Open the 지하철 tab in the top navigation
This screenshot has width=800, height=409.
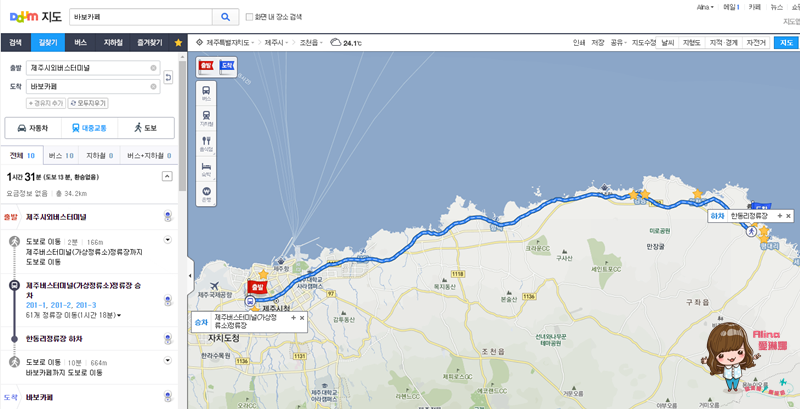113,43
